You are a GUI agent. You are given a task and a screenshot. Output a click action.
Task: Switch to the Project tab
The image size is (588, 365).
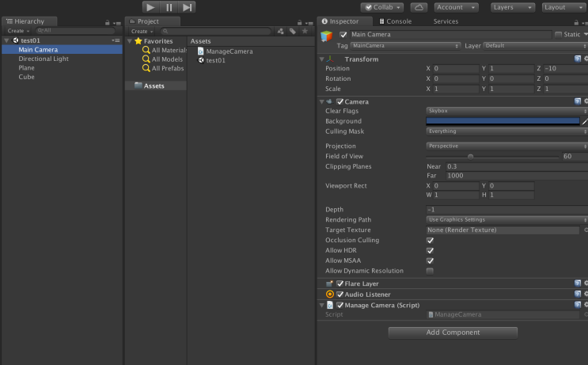click(x=152, y=21)
